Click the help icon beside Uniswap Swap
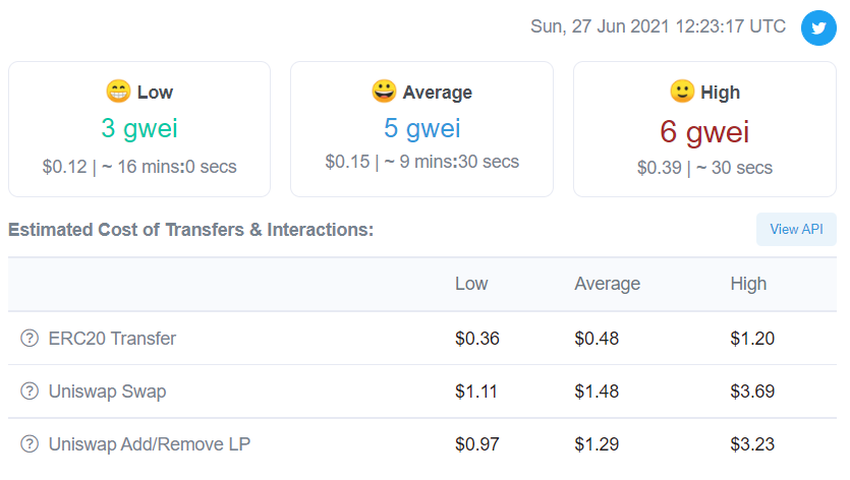This screenshot has height=480, width=850. pos(29,391)
